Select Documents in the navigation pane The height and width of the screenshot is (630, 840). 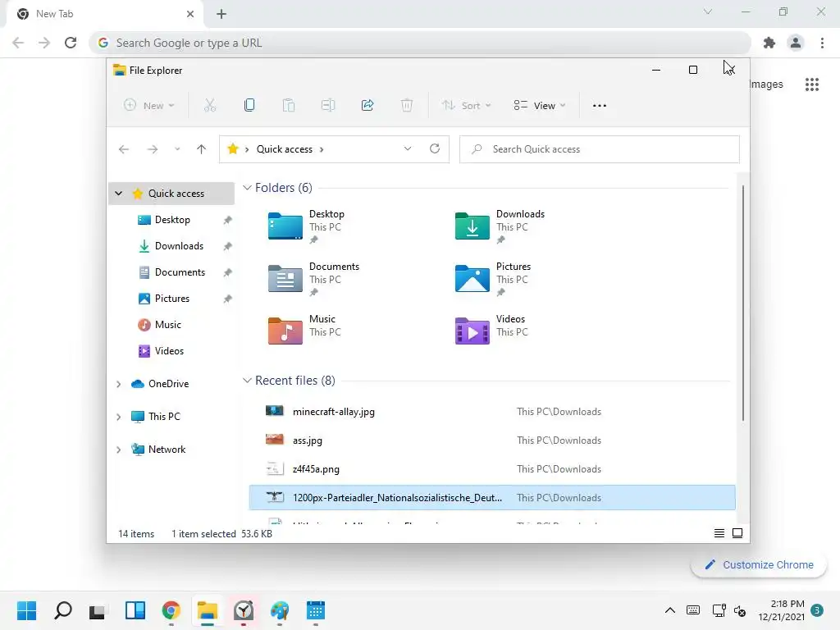(180, 272)
